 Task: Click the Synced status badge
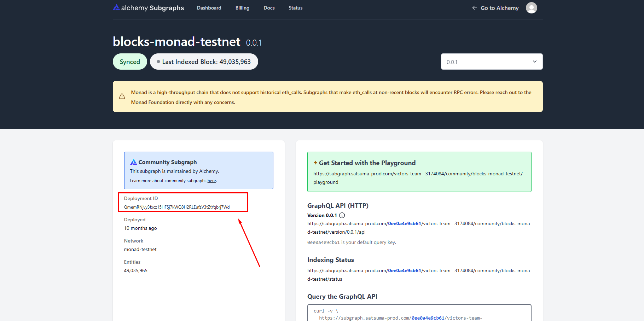point(130,62)
